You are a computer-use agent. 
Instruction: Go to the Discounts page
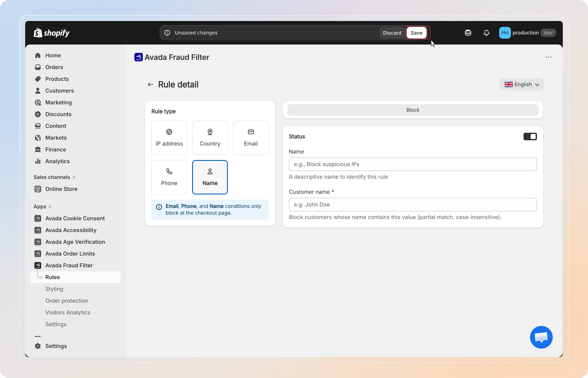click(58, 114)
